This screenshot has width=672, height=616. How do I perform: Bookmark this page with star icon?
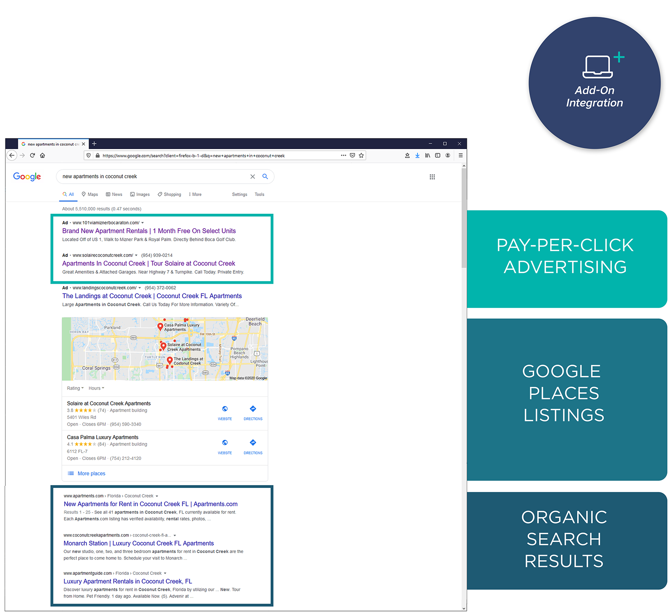[x=361, y=155]
